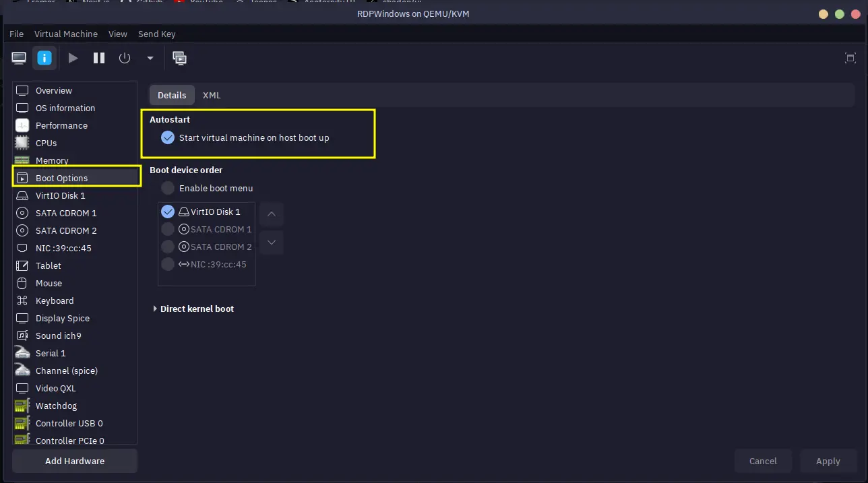
Task: Click NIC network icon in boot list
Action: click(184, 264)
